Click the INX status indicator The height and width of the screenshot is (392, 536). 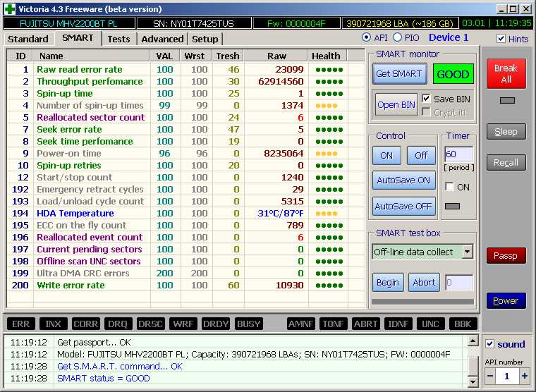tap(53, 324)
